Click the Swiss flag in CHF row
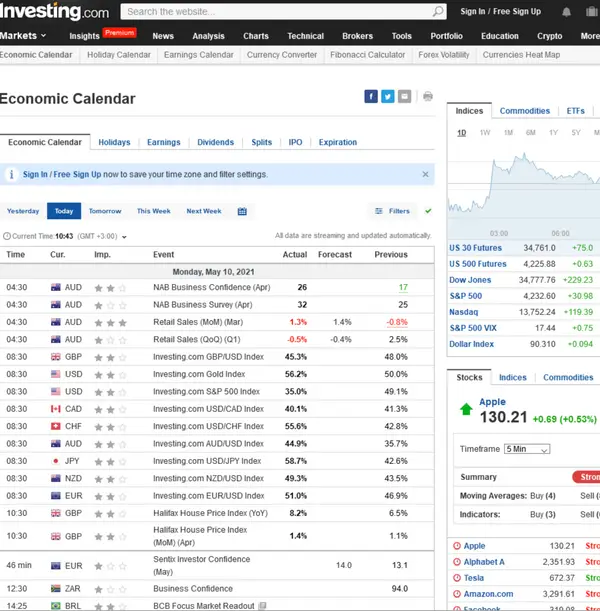The height and width of the screenshot is (611, 600). click(56, 426)
